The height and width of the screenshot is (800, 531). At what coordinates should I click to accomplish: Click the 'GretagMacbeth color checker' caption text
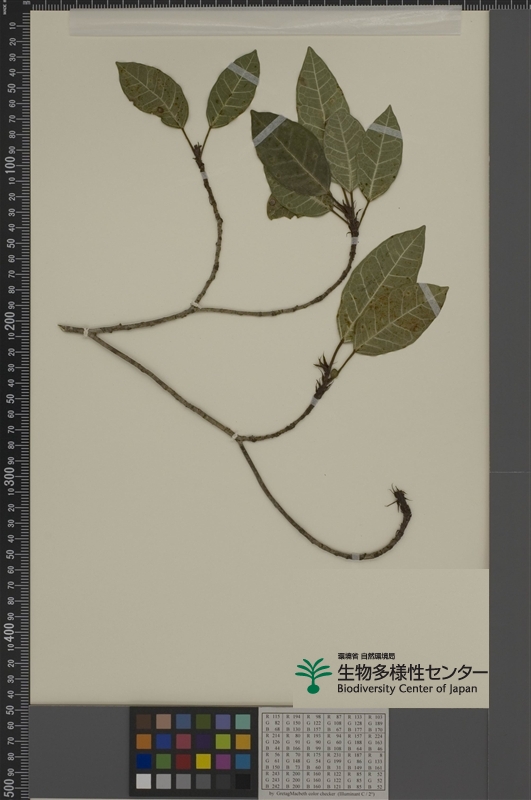pos(323,794)
